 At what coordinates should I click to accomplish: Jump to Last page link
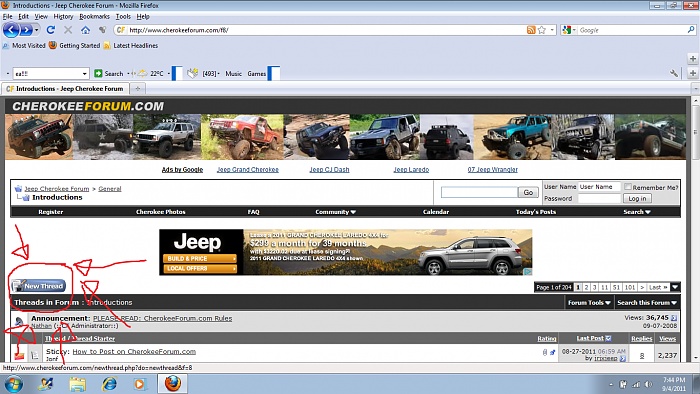pos(658,287)
